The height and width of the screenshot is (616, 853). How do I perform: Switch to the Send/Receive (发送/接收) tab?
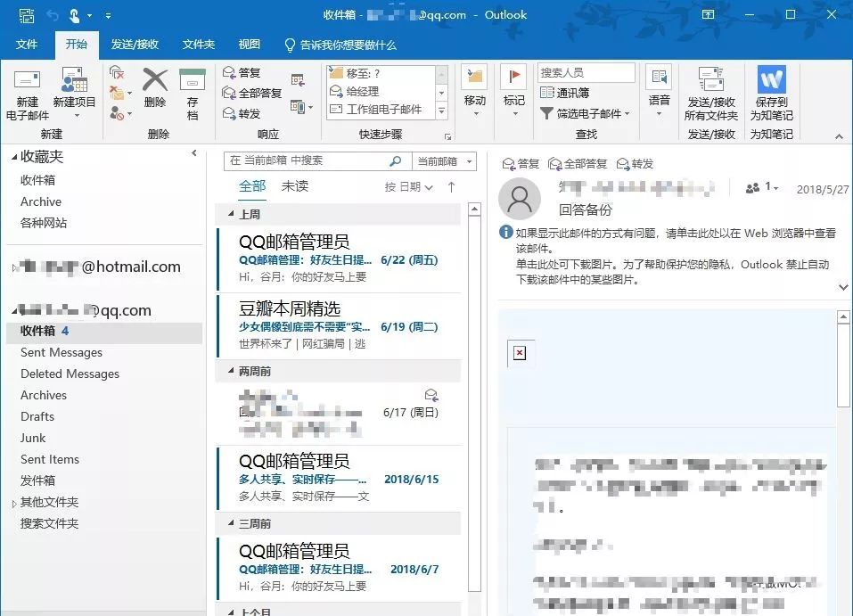[135, 44]
